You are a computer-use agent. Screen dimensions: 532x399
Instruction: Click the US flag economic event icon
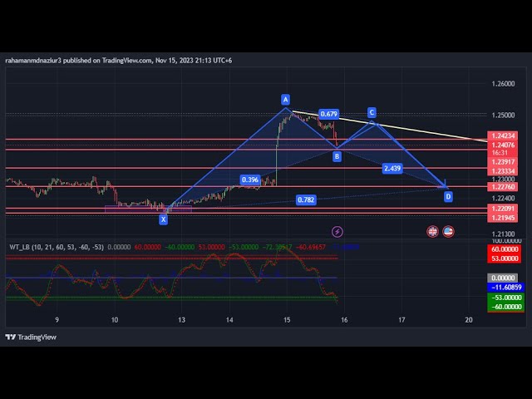(x=448, y=231)
